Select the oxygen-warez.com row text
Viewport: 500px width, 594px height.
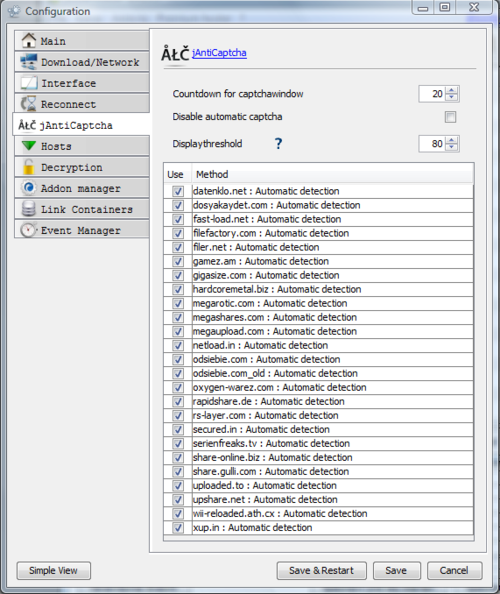click(280, 387)
